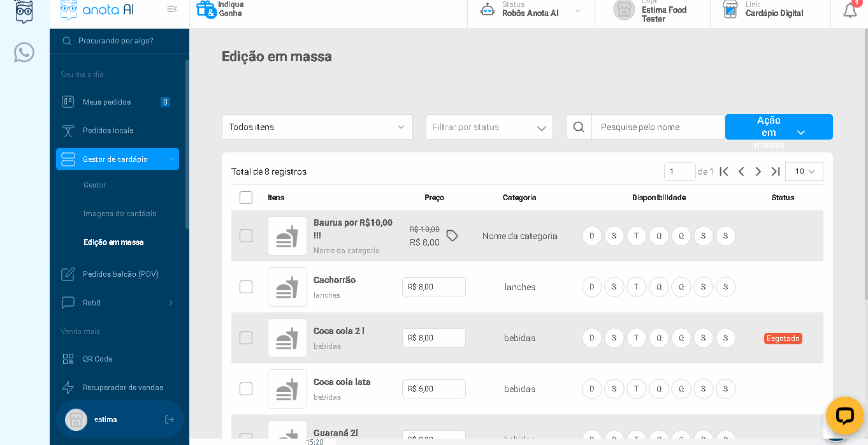The image size is (868, 445).
Task: Open the Ação em massa dropdown
Action: pos(778,127)
